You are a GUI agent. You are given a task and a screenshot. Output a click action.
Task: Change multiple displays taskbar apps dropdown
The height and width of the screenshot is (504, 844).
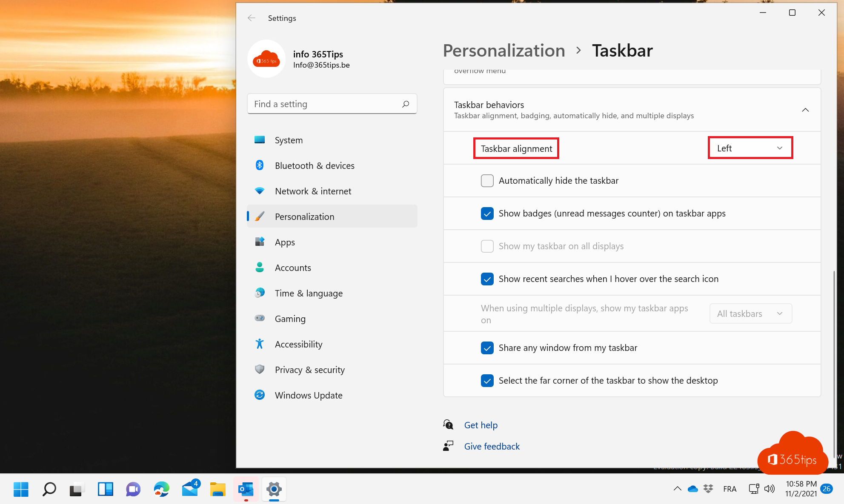point(749,313)
